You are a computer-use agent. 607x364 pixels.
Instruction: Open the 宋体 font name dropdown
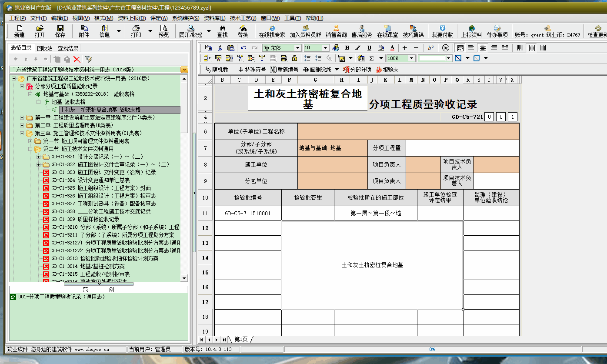(297, 48)
